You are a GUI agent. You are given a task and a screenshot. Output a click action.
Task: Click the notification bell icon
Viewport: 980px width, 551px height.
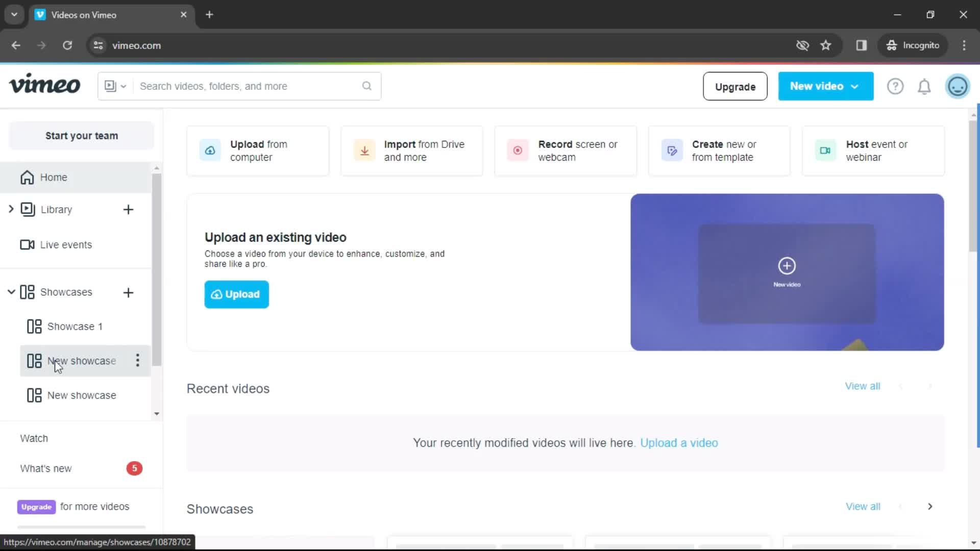[x=925, y=86]
